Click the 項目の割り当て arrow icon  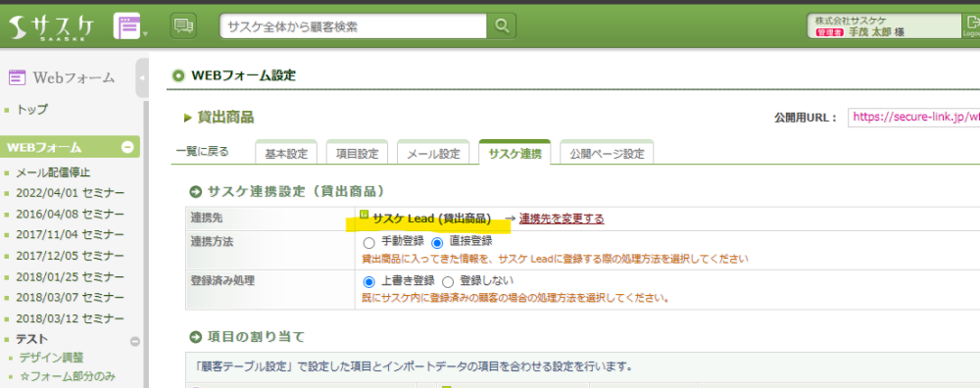point(196,337)
